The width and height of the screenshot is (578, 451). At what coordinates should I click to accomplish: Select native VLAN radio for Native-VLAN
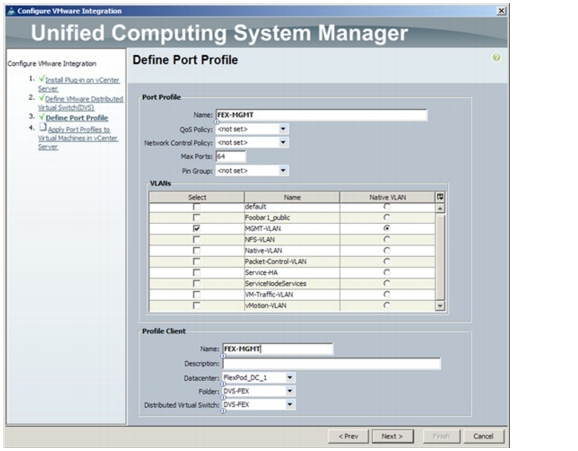(x=387, y=250)
